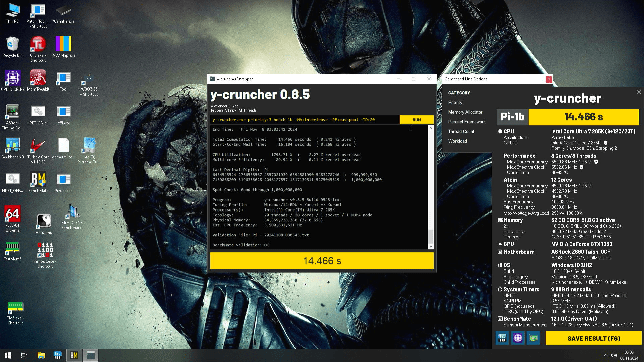The height and width of the screenshot is (362, 644).
Task: Click the SAVE RESULT (F6) button
Action: (593, 338)
